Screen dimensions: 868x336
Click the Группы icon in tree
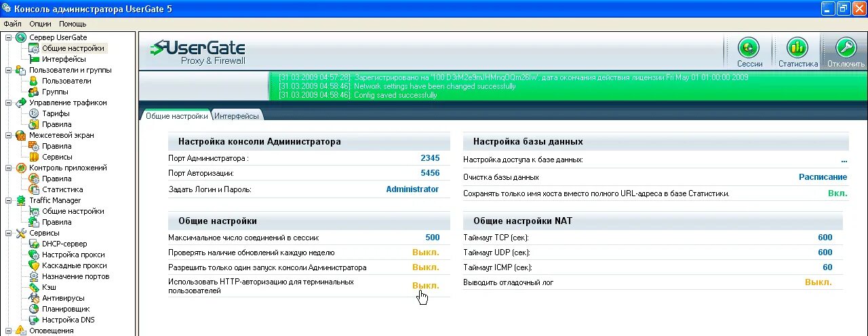(34, 92)
